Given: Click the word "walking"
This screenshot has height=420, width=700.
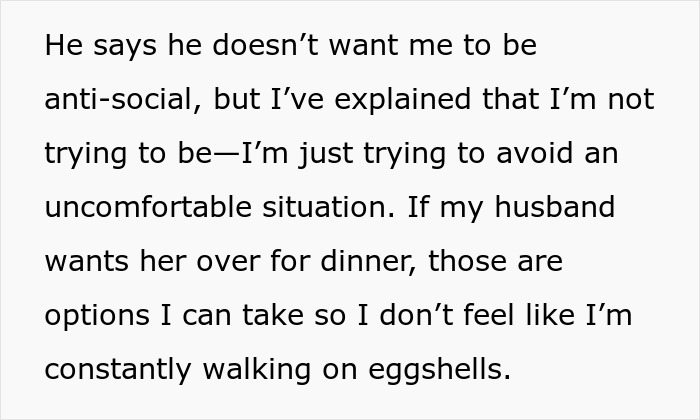Looking at the screenshot, I should (x=257, y=371).
